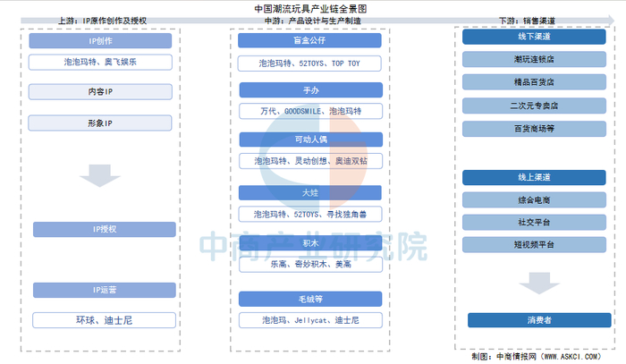Image resolution: width=626 pixels, height=364 pixels.
Task: Select 乐高、奇妙积木、美高 box
Action: tap(310, 264)
